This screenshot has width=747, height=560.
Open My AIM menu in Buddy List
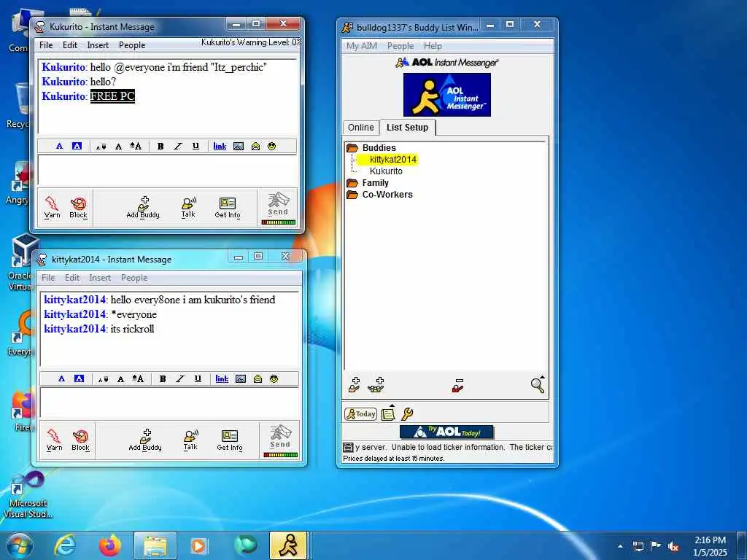tap(362, 46)
